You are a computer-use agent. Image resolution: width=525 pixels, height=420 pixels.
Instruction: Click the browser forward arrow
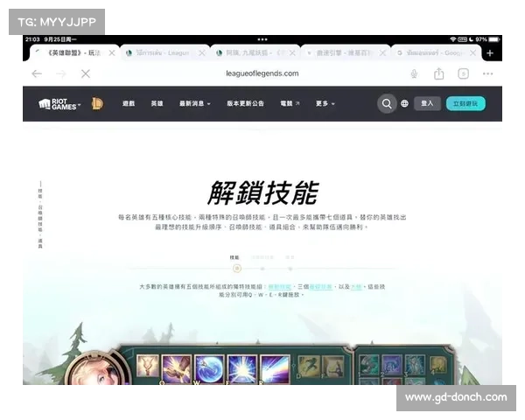(x=61, y=73)
